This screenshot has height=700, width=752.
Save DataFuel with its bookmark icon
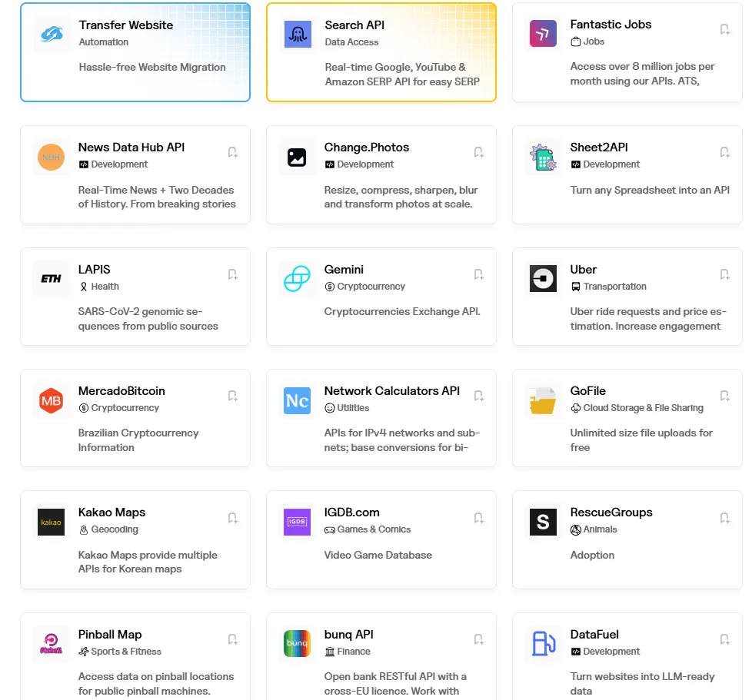[x=724, y=639]
